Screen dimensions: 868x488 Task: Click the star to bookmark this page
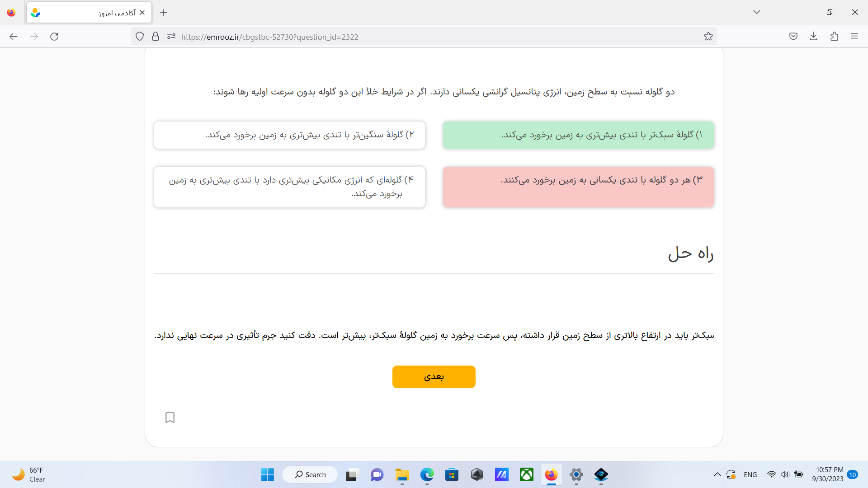pos(708,37)
